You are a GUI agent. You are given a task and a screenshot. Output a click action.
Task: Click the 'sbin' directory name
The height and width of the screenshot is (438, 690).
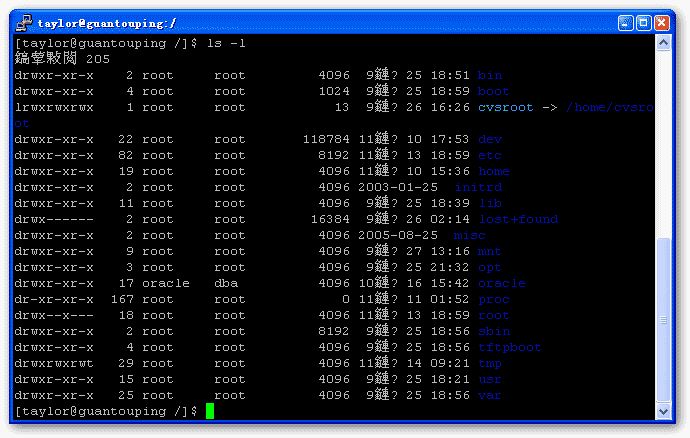tap(494, 331)
